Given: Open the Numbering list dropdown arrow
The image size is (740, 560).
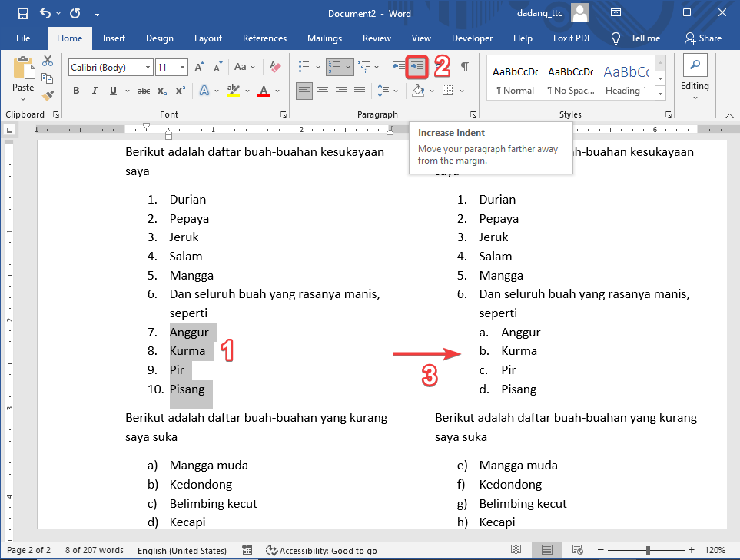Looking at the screenshot, I should 348,68.
